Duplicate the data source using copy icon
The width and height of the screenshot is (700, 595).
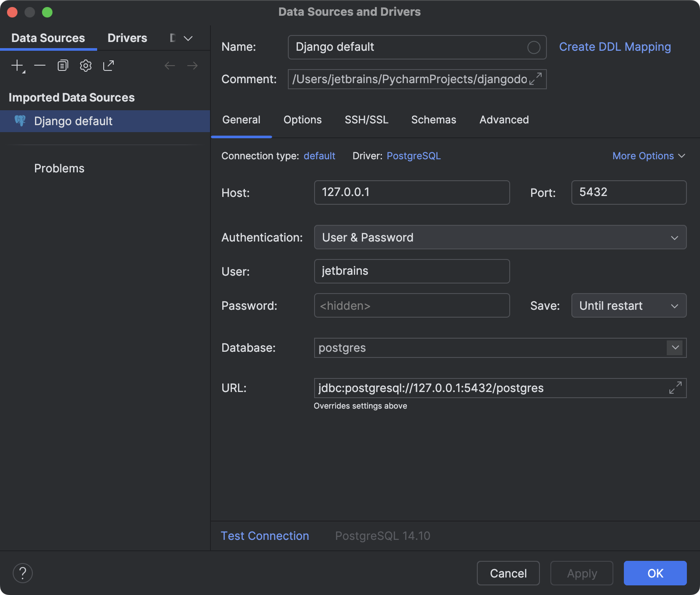point(63,66)
